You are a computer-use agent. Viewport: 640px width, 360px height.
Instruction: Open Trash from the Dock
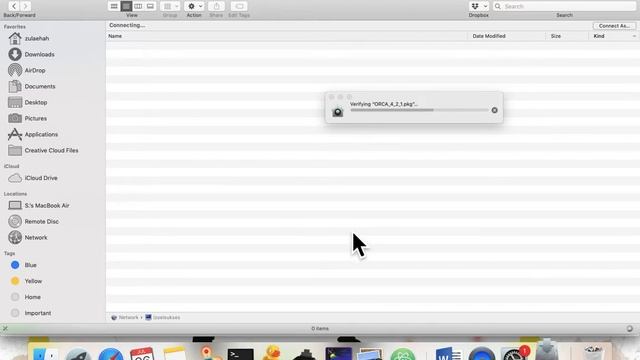(x=593, y=353)
